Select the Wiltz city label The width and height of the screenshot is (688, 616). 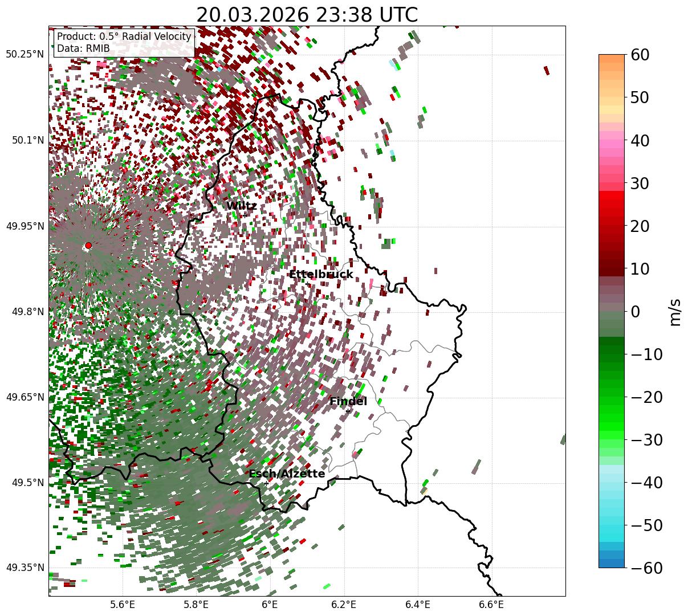click(241, 206)
